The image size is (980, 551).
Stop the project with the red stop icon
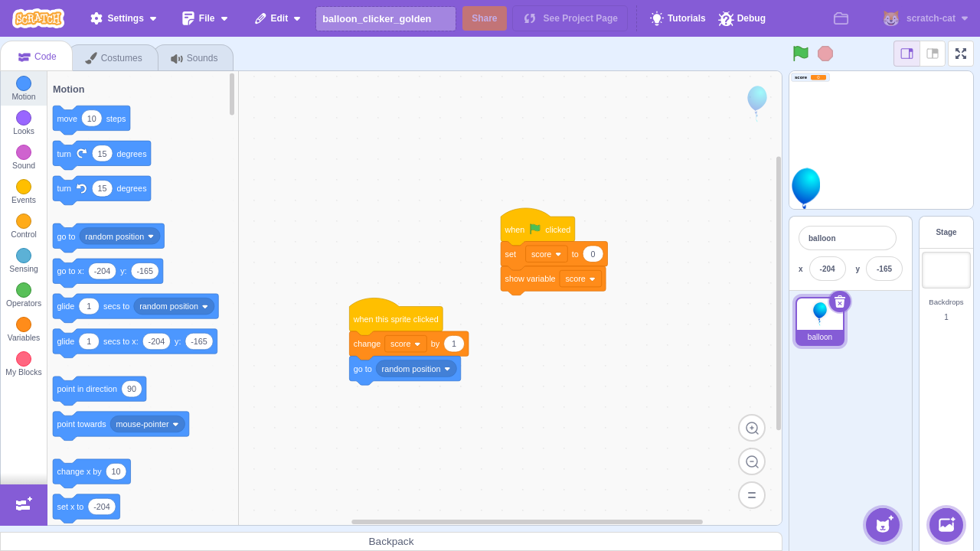pyautogui.click(x=825, y=53)
